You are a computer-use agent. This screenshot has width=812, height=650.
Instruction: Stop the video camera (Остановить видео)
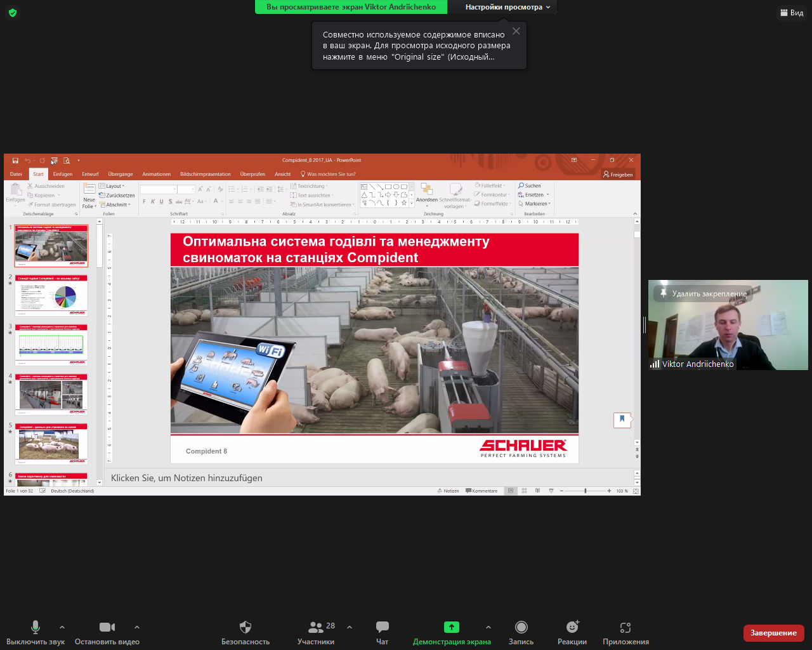pyautogui.click(x=107, y=627)
